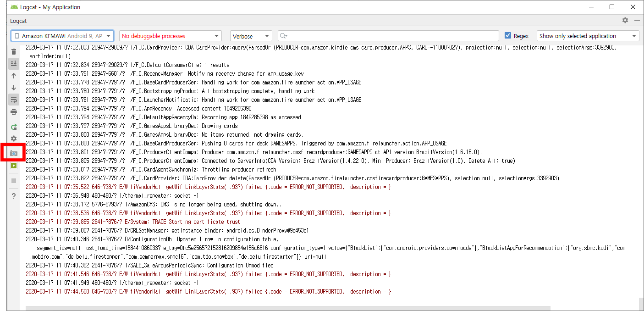Open Logcat panel options gear at top right
This screenshot has width=644, height=311.
pos(625,21)
